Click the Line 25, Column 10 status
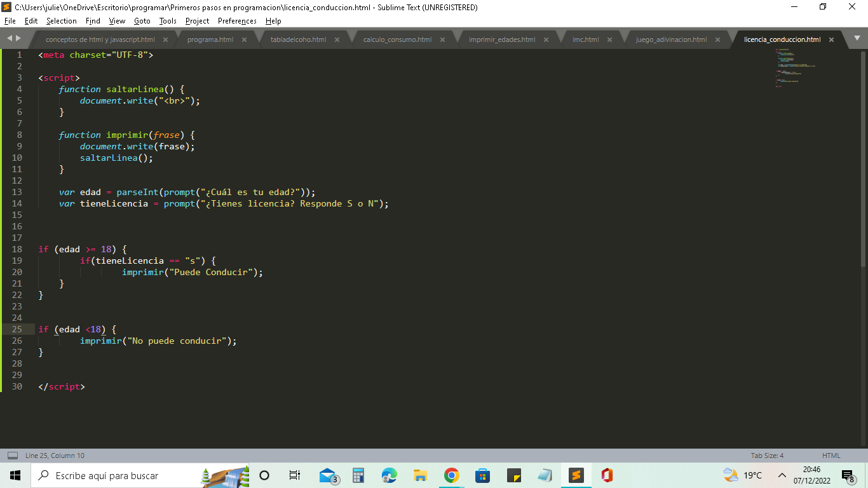Viewport: 868px width, 488px height. [x=55, y=456]
